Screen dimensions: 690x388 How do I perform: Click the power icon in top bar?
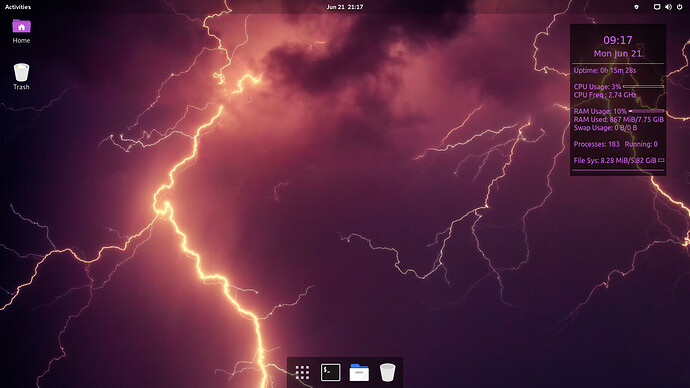[679, 7]
